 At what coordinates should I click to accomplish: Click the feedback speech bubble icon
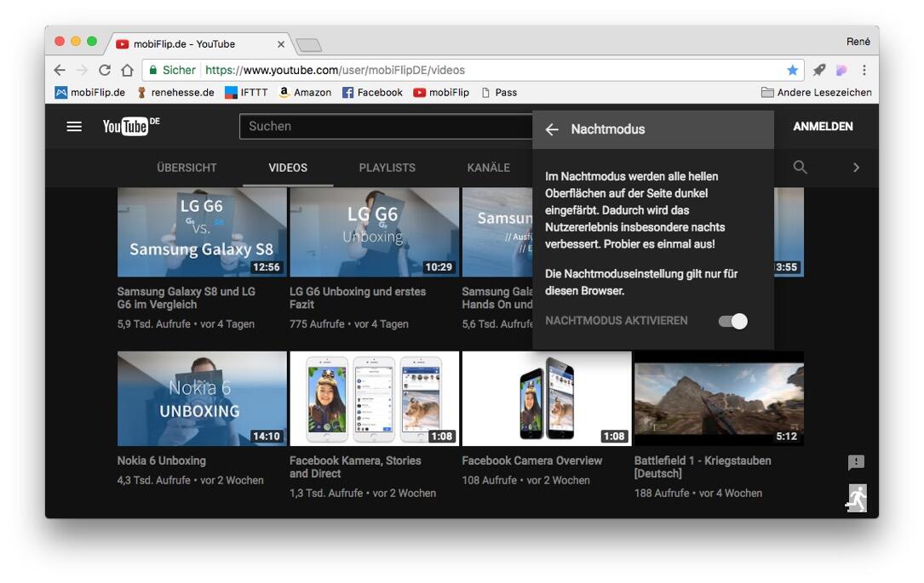(x=856, y=462)
